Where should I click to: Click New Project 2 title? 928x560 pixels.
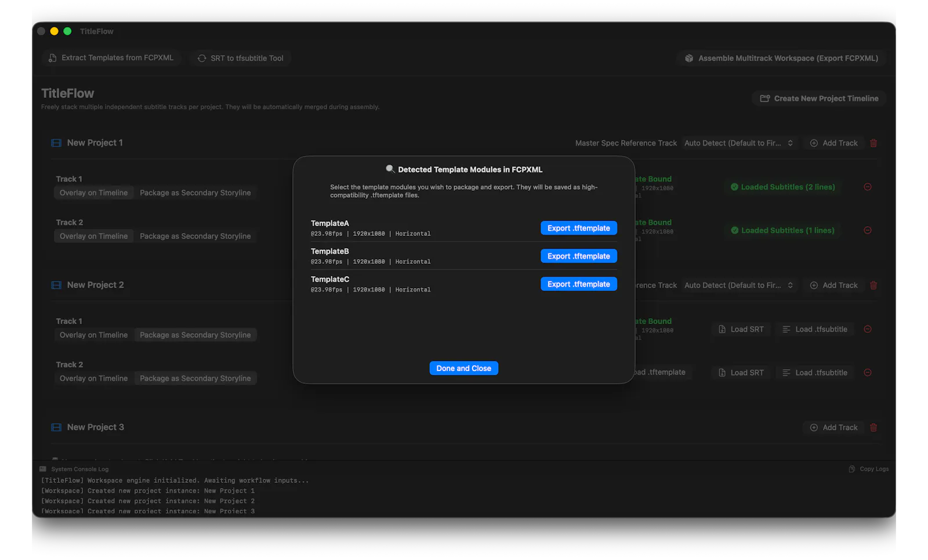pos(96,285)
